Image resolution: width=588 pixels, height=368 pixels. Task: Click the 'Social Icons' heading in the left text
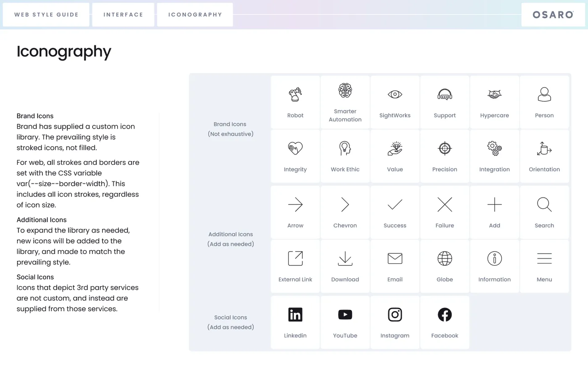(x=35, y=277)
